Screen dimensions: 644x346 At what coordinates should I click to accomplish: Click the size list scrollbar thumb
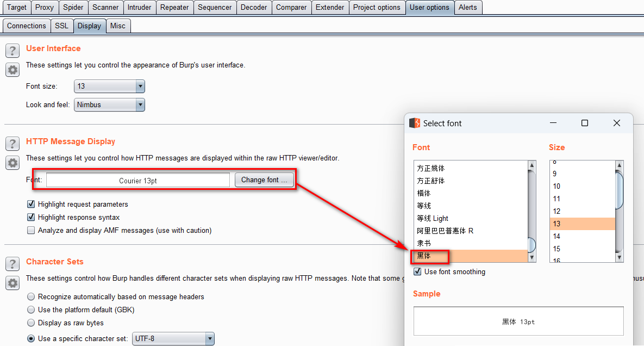(x=620, y=191)
